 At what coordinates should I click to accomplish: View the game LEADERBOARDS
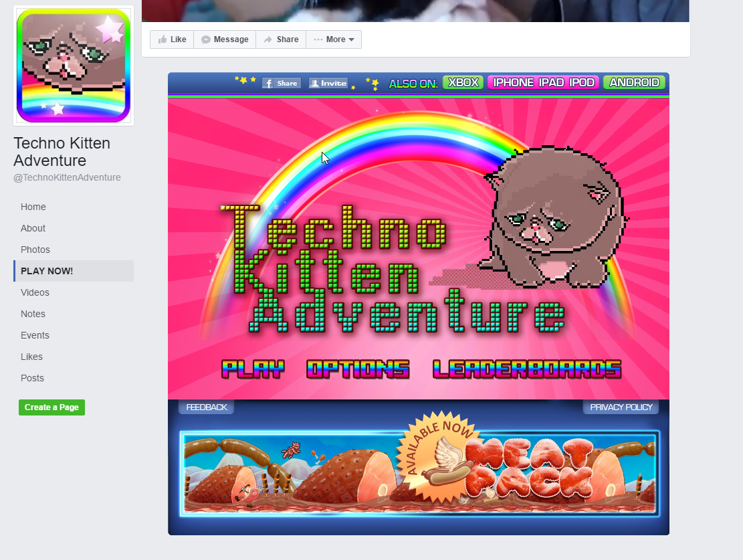(527, 369)
